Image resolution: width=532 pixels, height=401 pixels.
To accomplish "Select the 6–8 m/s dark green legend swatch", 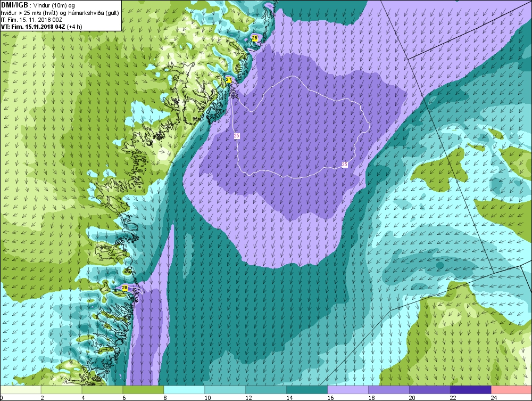I will tap(143, 390).
